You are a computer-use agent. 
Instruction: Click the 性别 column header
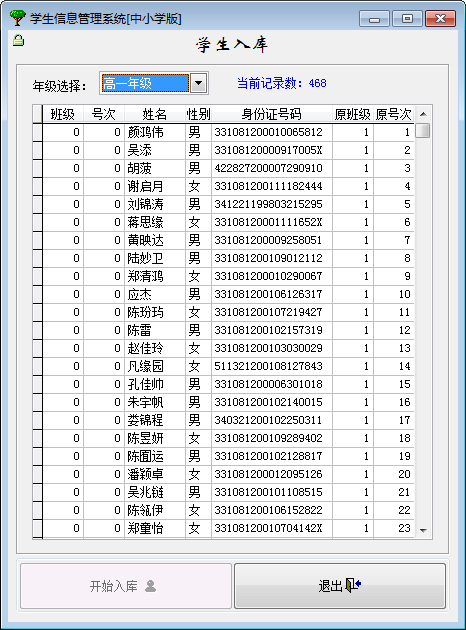pyautogui.click(x=198, y=114)
